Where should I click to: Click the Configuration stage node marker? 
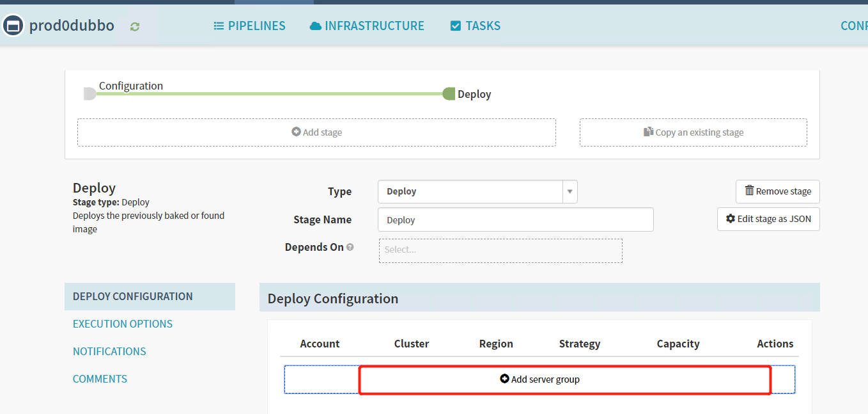[x=89, y=94]
